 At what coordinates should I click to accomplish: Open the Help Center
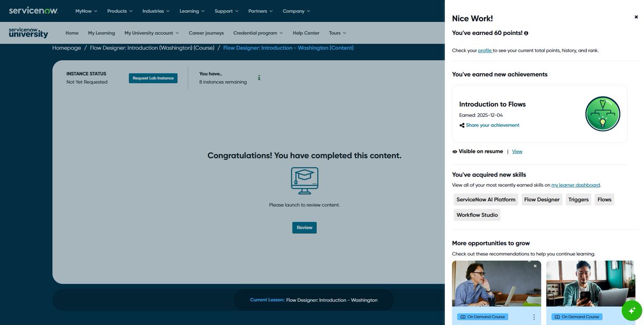click(x=306, y=33)
